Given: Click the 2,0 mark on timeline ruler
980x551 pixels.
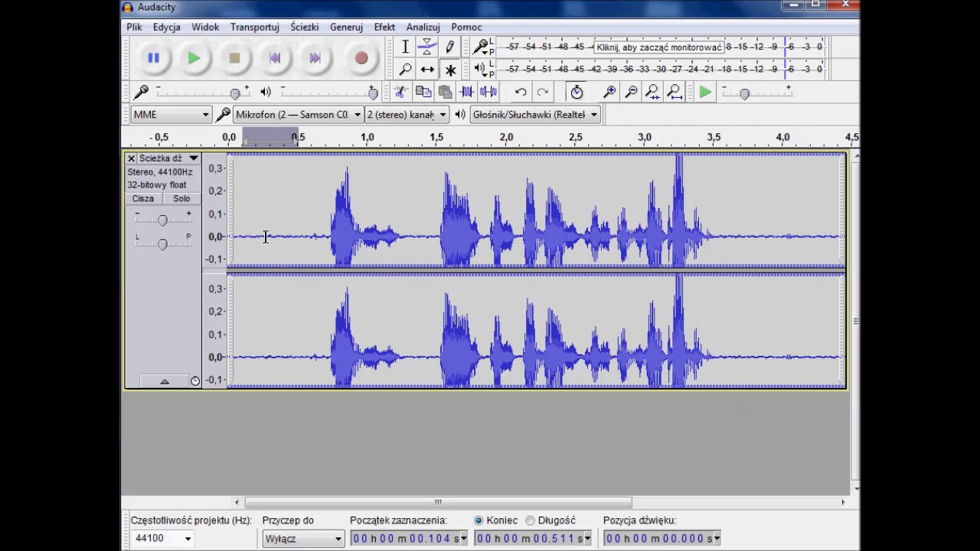Looking at the screenshot, I should click(506, 137).
